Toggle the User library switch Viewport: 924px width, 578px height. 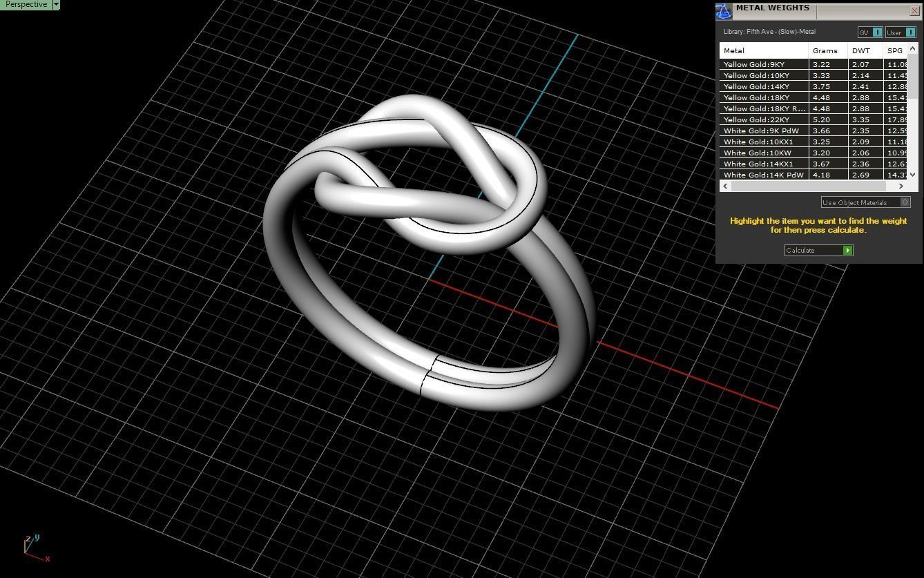pyautogui.click(x=901, y=32)
